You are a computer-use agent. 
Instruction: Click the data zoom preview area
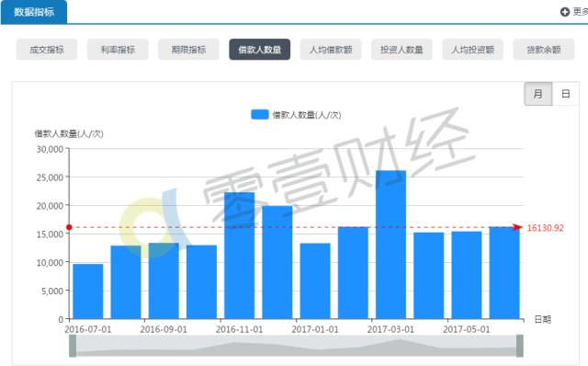(x=296, y=346)
